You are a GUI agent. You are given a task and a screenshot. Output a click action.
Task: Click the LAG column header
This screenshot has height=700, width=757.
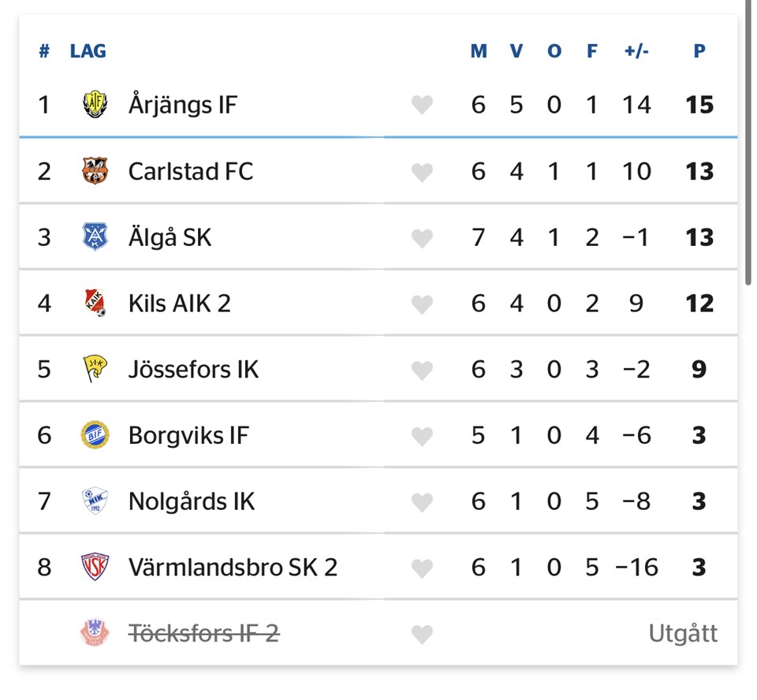[88, 50]
